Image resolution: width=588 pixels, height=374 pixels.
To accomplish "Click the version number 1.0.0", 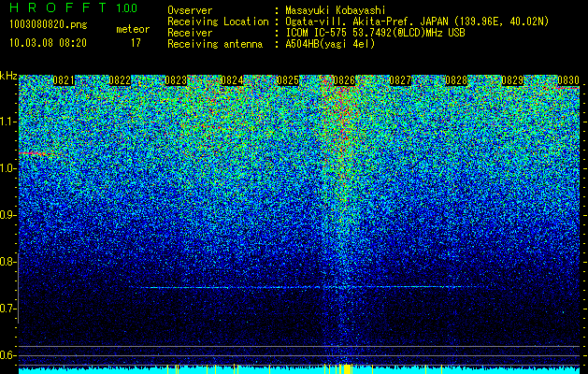I will pyautogui.click(x=127, y=8).
